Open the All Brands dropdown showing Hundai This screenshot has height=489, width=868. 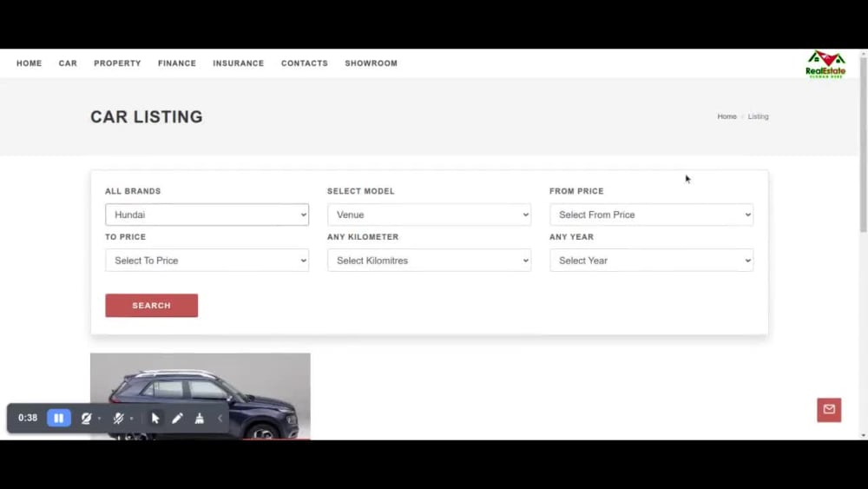(x=207, y=215)
